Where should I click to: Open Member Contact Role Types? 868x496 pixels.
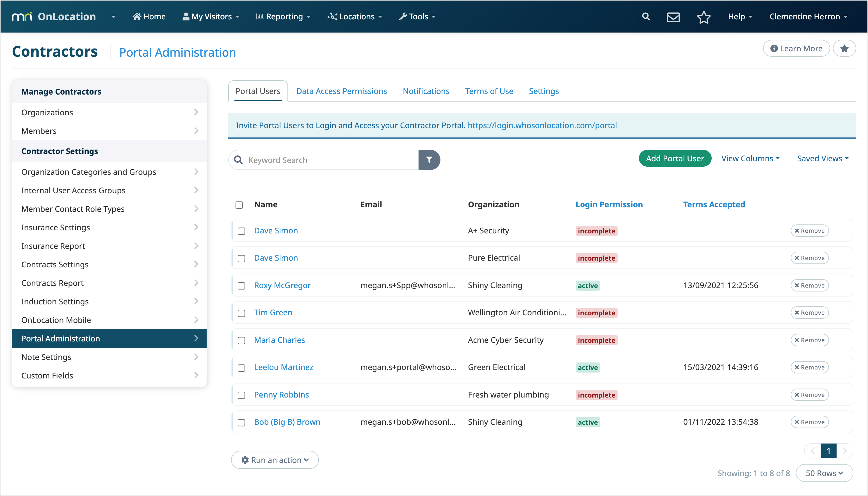109,209
